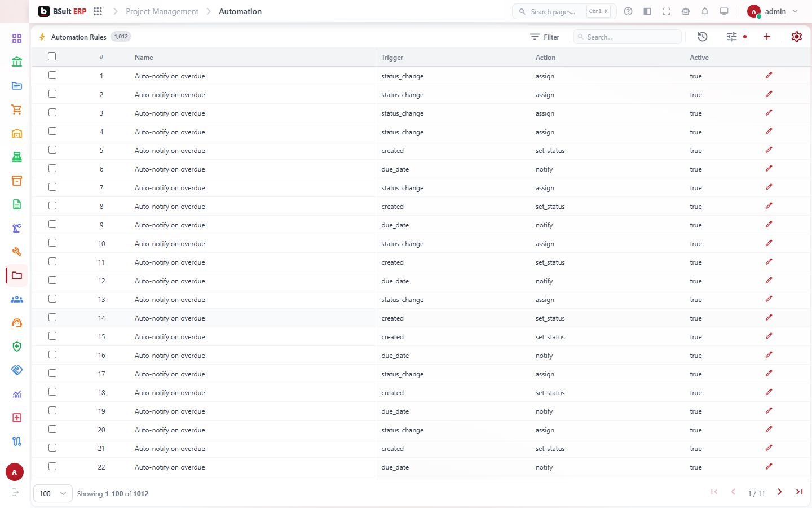Screen dimensions: 812x508
Task: Click the BSuit ERP logo
Action: click(x=63, y=11)
